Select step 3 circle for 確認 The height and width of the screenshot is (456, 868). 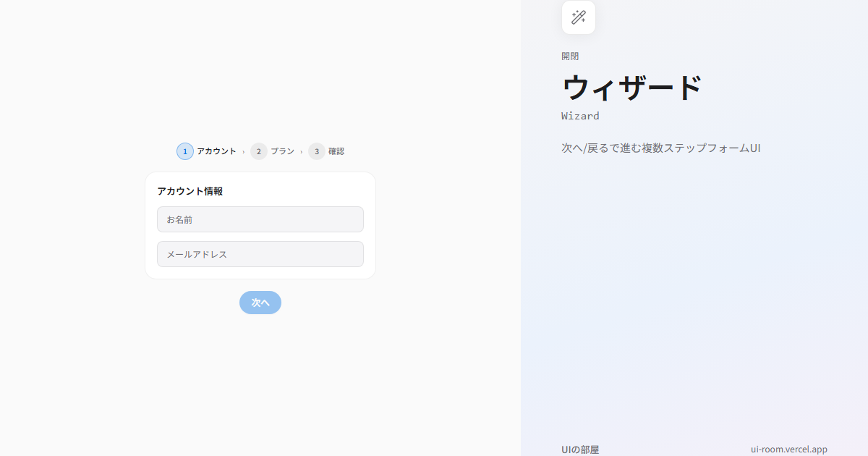[317, 151]
